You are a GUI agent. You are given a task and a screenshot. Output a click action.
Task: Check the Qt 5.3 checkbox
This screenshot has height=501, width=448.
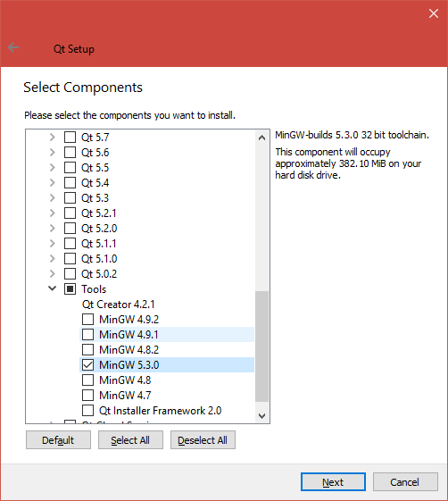(x=70, y=197)
